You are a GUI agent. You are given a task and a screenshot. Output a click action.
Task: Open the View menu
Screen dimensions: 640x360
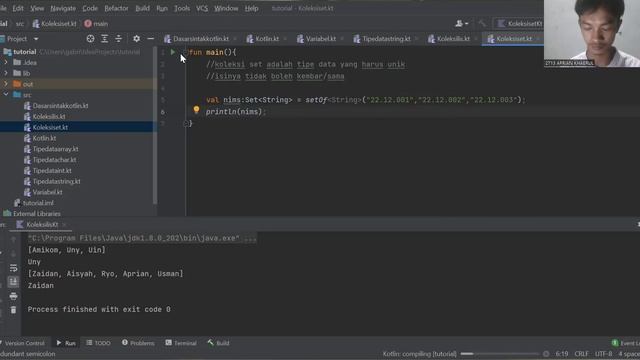coord(37,8)
